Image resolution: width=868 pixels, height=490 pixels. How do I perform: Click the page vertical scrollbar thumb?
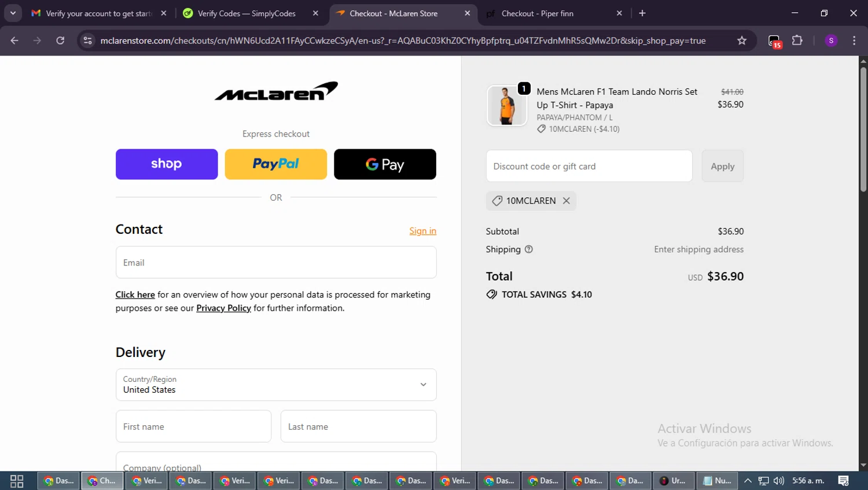tap(863, 130)
